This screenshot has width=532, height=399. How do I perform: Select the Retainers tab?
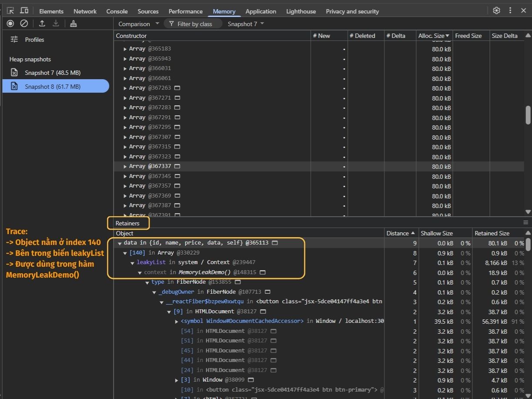tap(128, 223)
